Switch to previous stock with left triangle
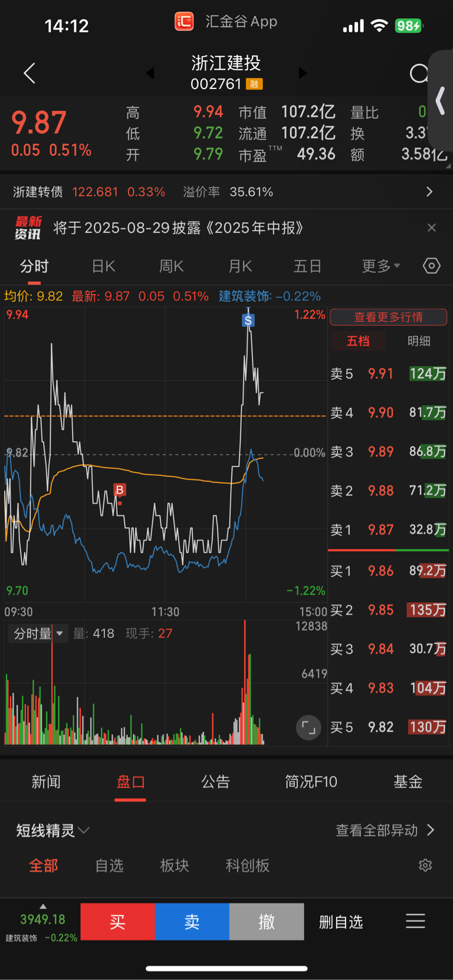The height and width of the screenshot is (980, 453). pos(150,73)
